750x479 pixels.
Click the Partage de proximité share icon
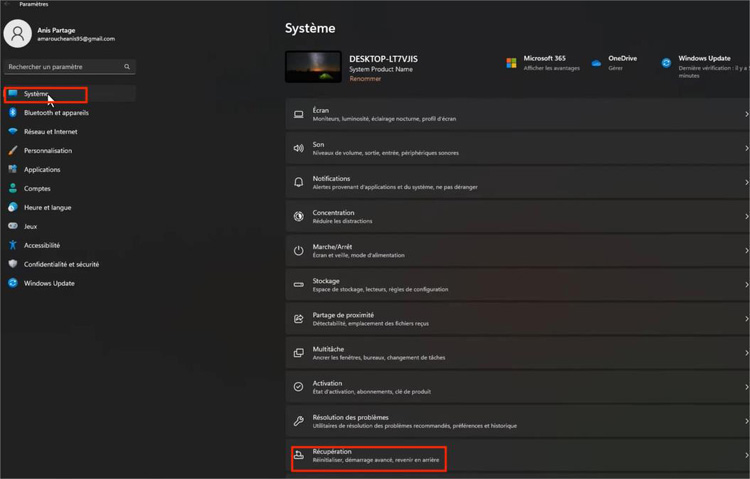click(x=298, y=319)
